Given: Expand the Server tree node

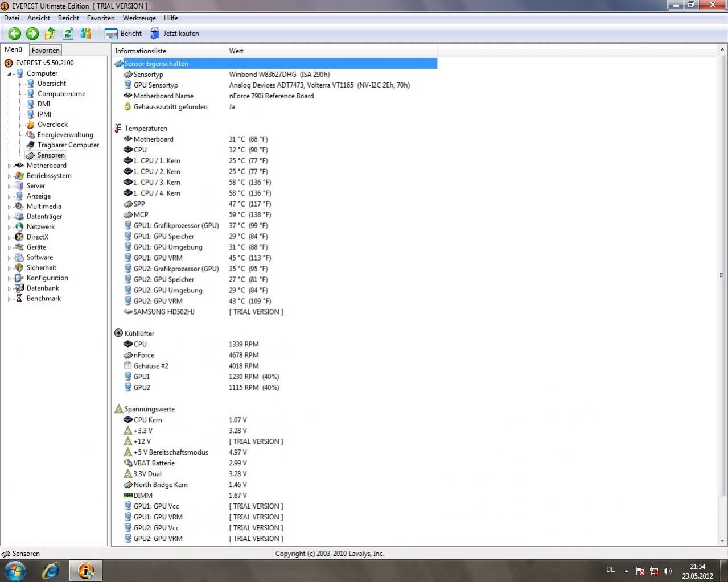Looking at the screenshot, I should point(10,186).
